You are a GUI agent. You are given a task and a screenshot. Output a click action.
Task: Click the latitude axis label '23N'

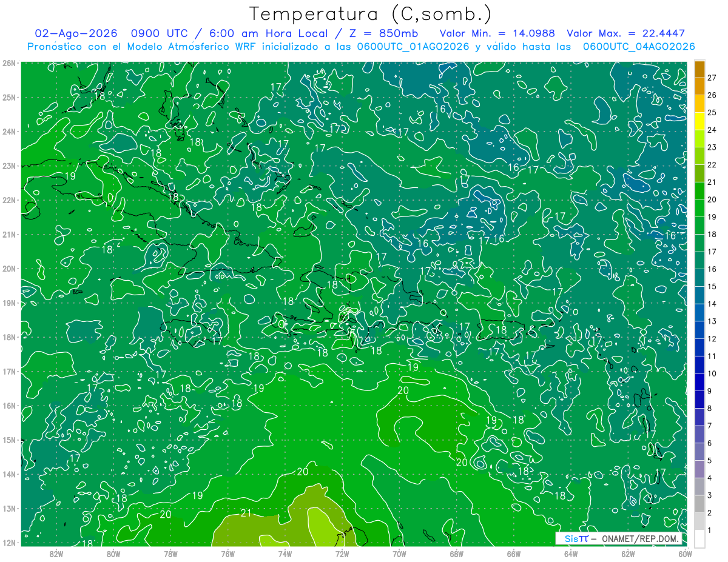click(x=9, y=166)
